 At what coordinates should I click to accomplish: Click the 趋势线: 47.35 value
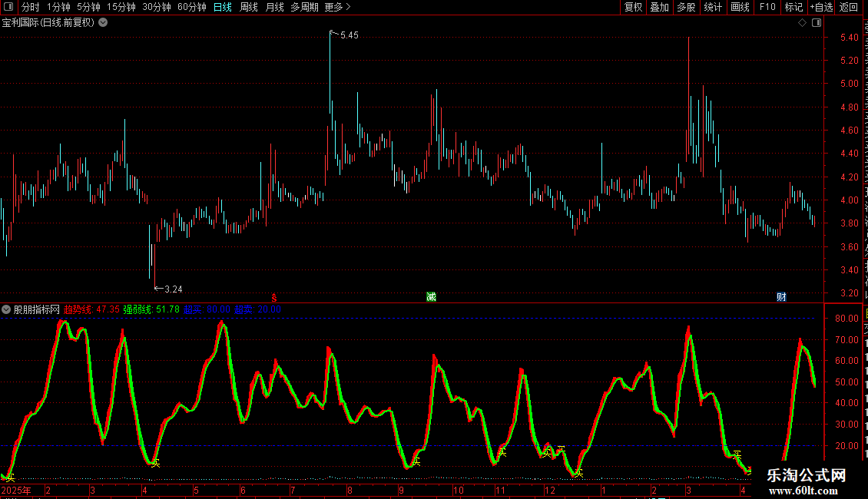(x=91, y=310)
